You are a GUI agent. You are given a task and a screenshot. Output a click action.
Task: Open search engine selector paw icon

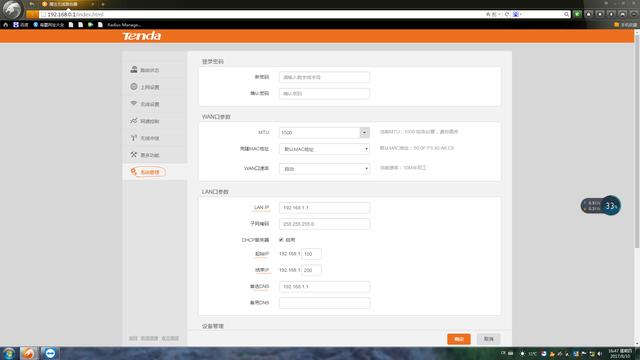517,14
